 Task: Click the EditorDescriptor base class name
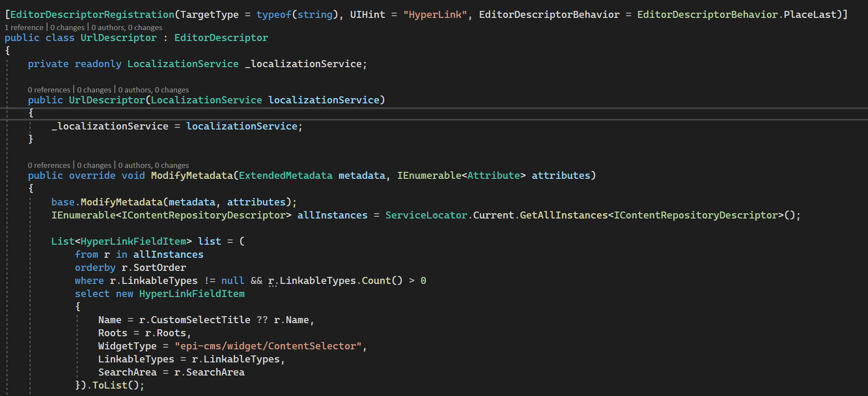[221, 38]
